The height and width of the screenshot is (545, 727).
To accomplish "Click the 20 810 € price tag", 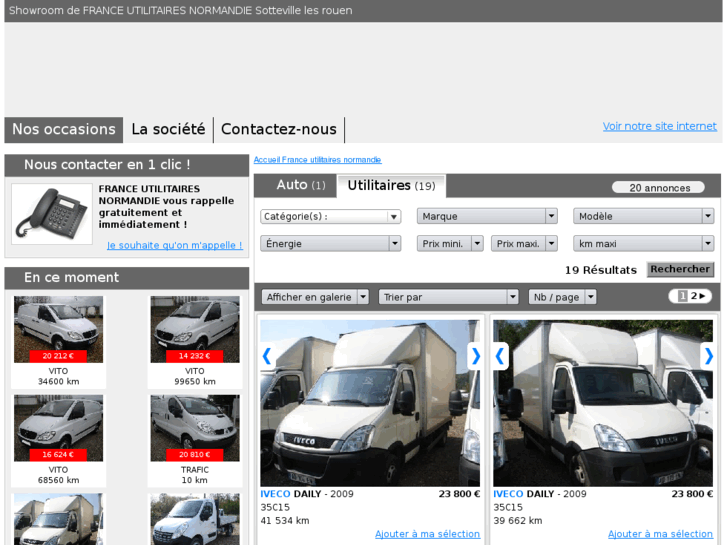I will tap(194, 455).
